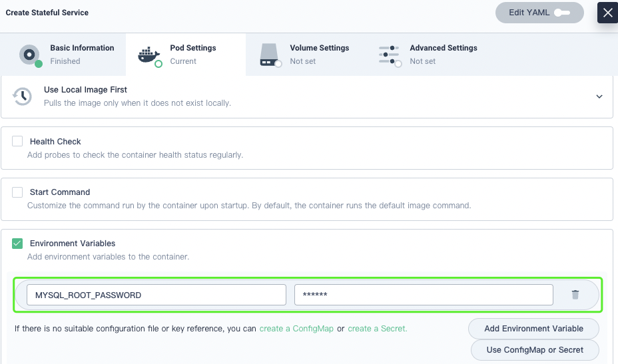Enable the Start Command checkbox
618x364 pixels.
17,192
